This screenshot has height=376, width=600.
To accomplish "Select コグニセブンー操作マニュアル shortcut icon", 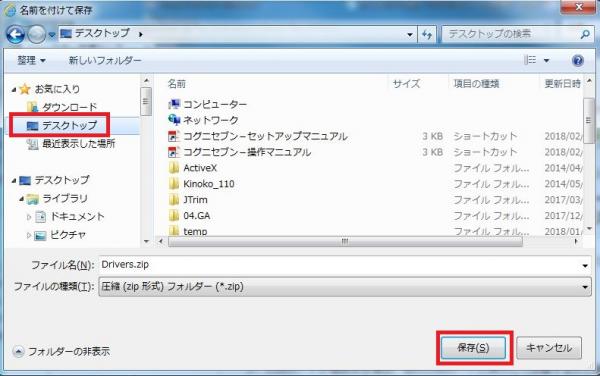I will pos(174,152).
